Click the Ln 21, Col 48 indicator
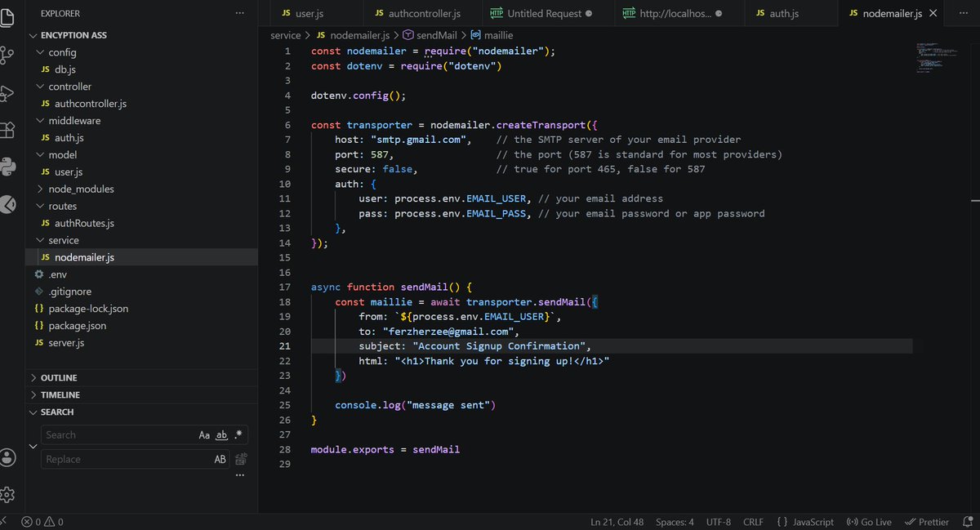The image size is (980, 530). point(617,522)
